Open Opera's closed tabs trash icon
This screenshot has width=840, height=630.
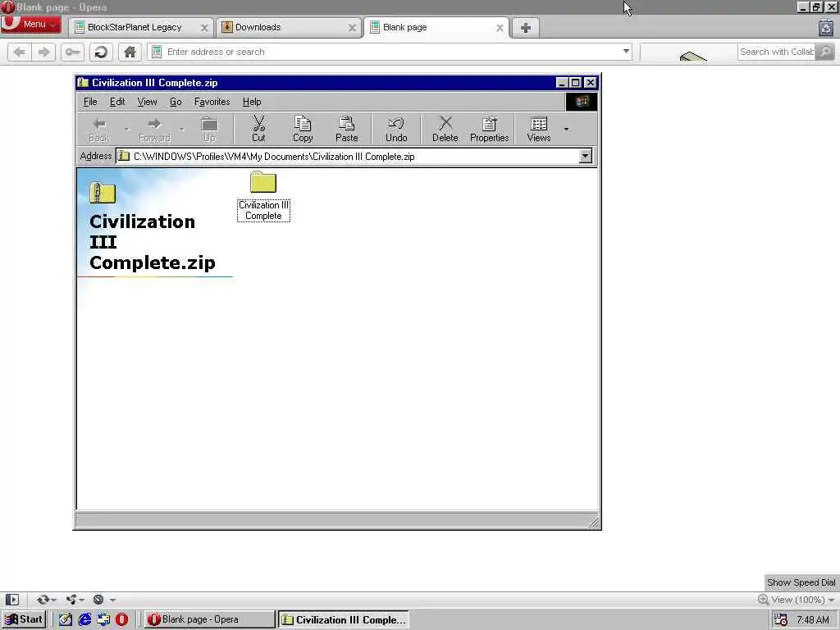tap(825, 27)
